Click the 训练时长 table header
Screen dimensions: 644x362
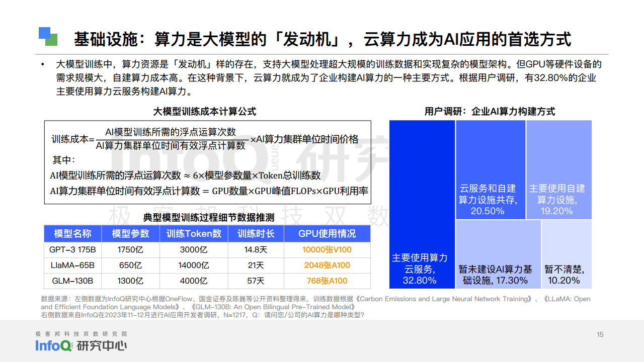pos(256,233)
